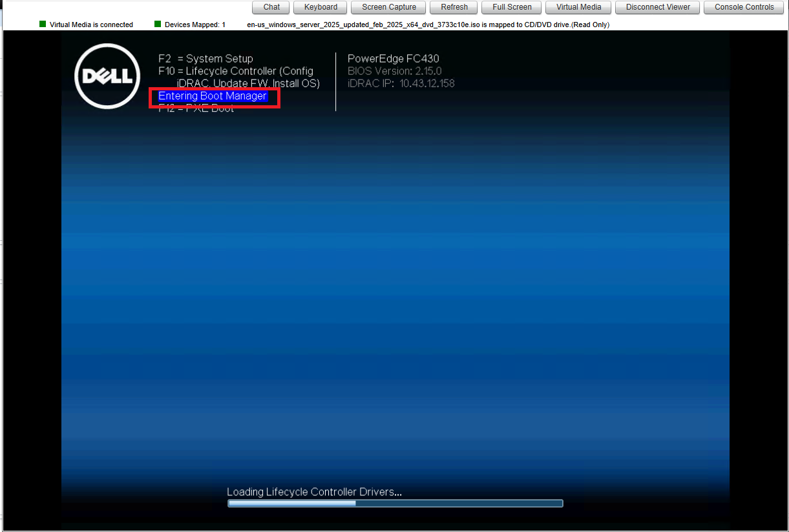Screen dimensions: 789x532
Task: Click the F10 = Lifecycle Controller line
Action: pos(236,71)
